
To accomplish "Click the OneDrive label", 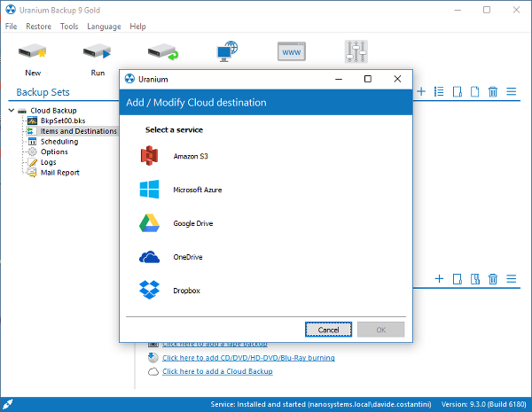I will click(188, 257).
